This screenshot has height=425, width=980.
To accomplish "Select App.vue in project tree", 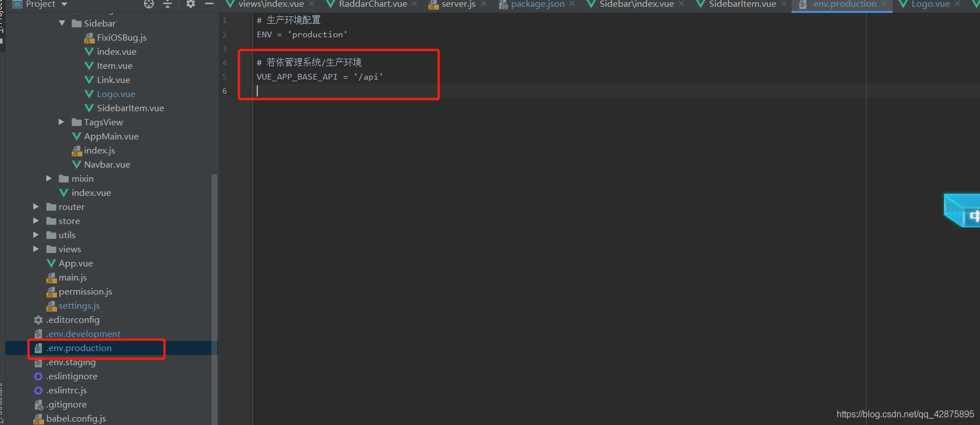I will [76, 263].
